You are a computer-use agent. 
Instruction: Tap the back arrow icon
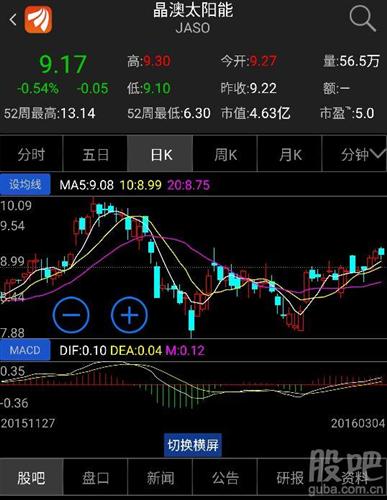[13, 20]
